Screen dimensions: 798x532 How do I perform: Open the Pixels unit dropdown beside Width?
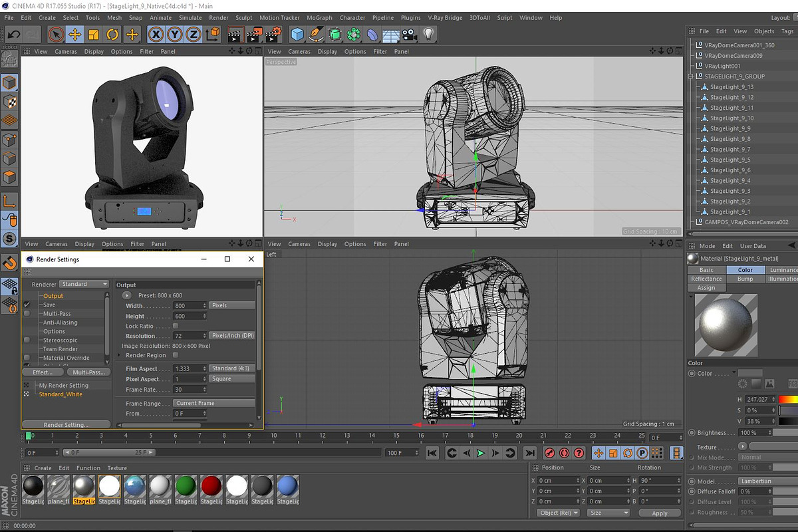pyautogui.click(x=231, y=305)
